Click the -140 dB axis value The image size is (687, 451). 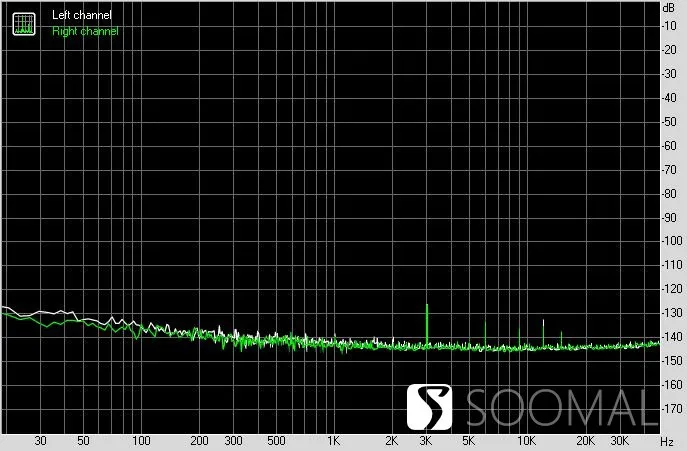[x=672, y=337]
